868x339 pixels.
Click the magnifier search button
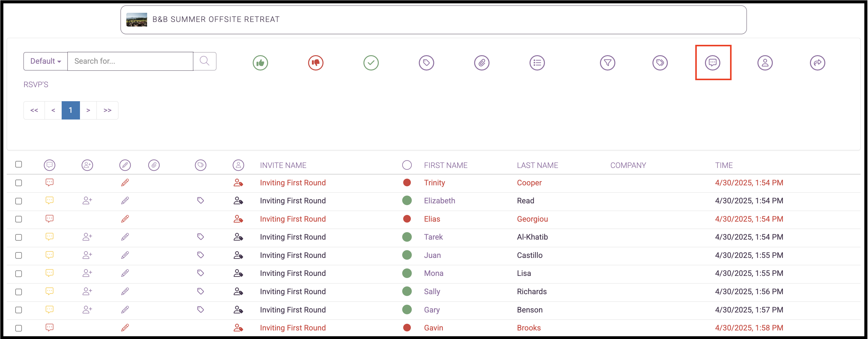204,61
